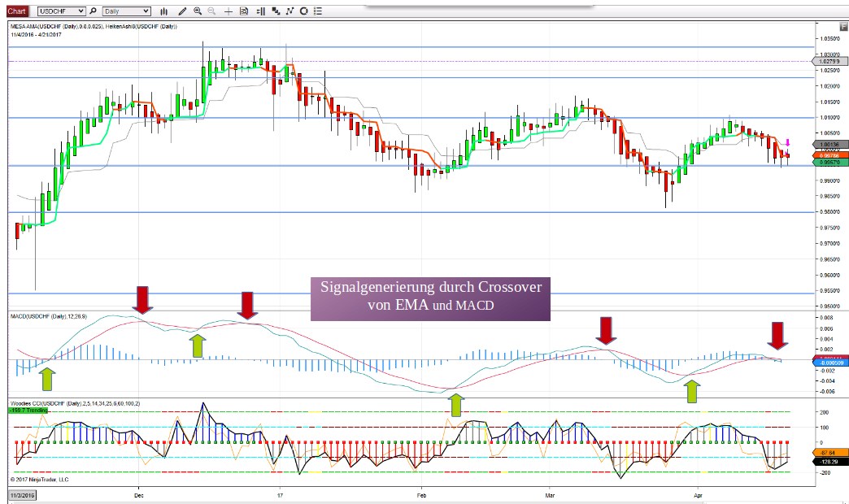This screenshot has height=504, width=849.
Task: Click the black -128.29 CCI marker
Action: 829,462
